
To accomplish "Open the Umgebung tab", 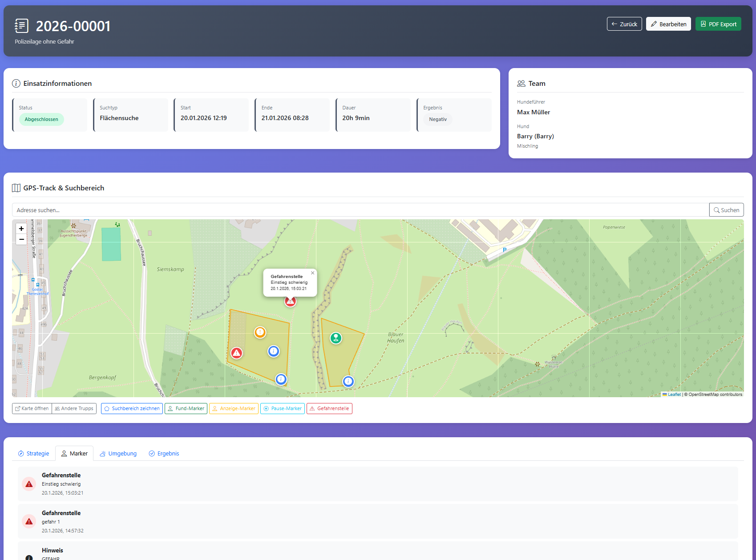I will 118,453.
